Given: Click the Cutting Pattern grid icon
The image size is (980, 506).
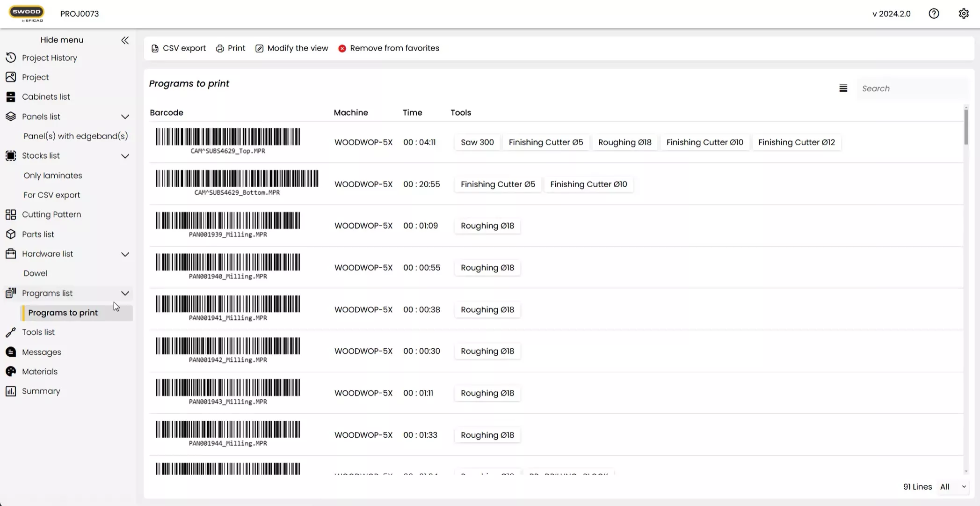Looking at the screenshot, I should pos(11,214).
